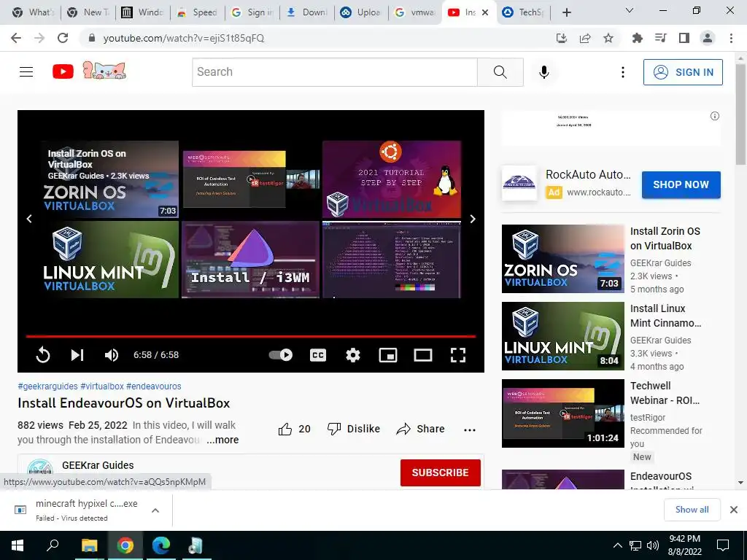Screen dimensions: 747x560
Task: Switch to theater mode
Action: pos(423,355)
